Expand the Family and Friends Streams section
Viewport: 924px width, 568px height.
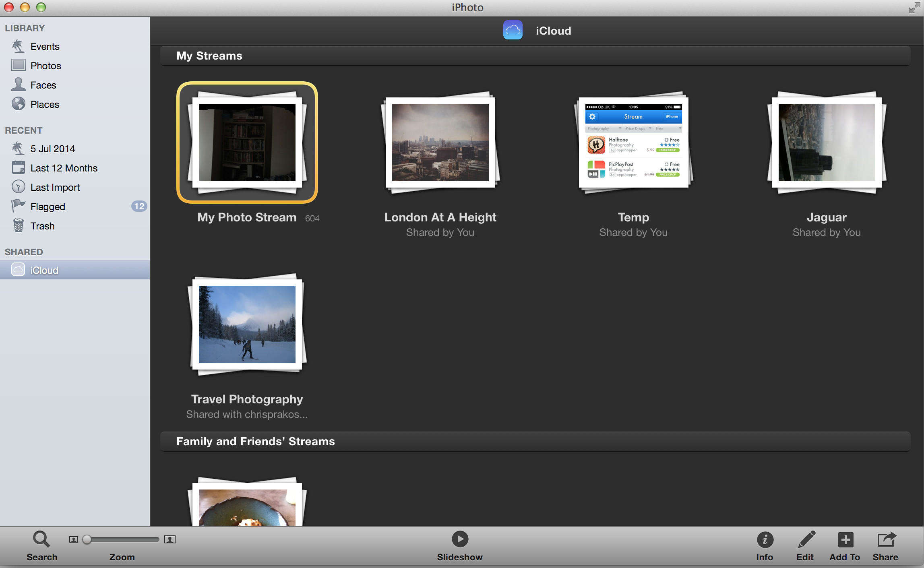click(x=256, y=441)
